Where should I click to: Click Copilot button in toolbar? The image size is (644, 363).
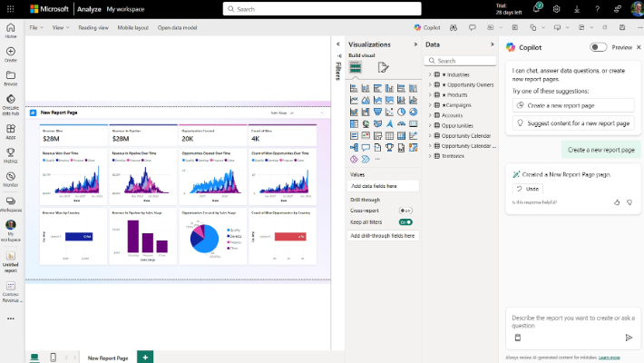[x=427, y=27]
